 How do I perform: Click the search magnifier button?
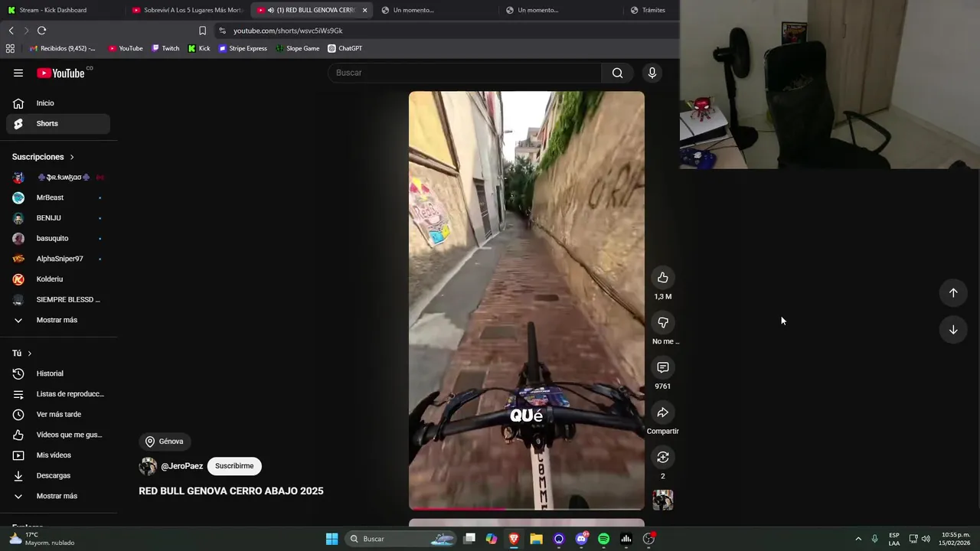pos(617,73)
